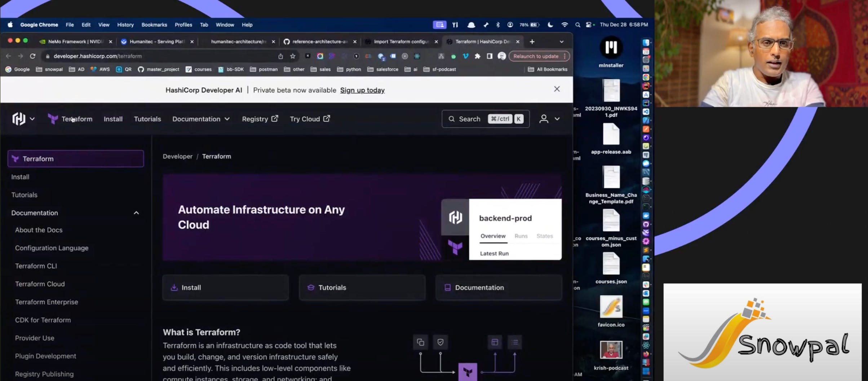This screenshot has width=868, height=381.
Task: Bookmark this page with the star icon
Action: coord(293,56)
